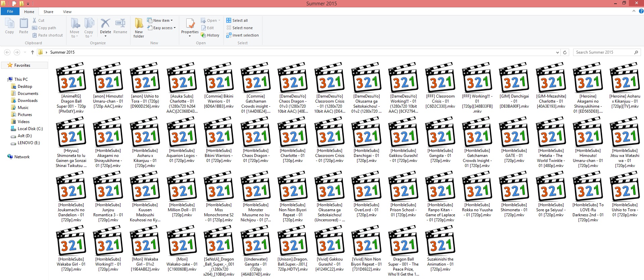Select [anon] Himouto! Umaru-chan - 01 file
The height and width of the screenshot is (280, 644).
pos(108,86)
